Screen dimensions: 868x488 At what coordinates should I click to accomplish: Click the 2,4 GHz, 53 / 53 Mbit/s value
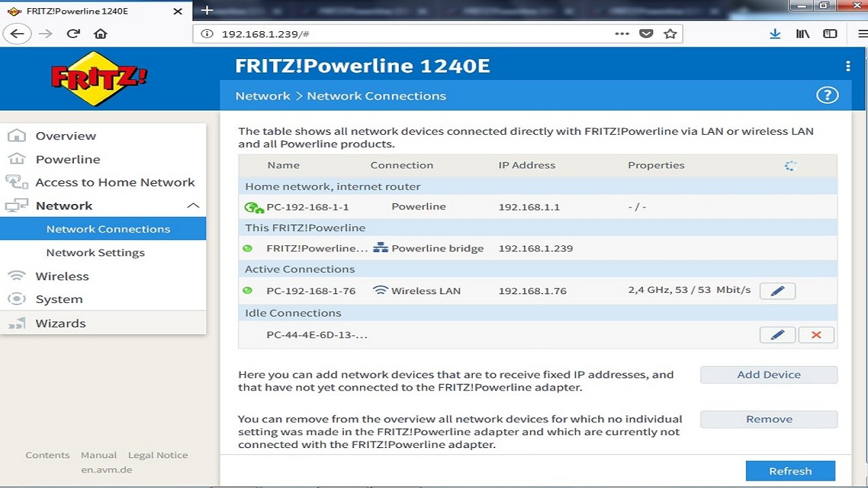(x=690, y=290)
